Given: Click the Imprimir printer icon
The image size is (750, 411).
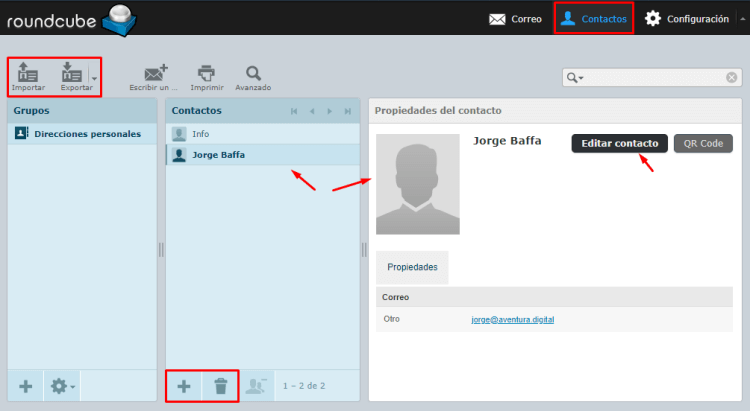Looking at the screenshot, I should [x=206, y=75].
